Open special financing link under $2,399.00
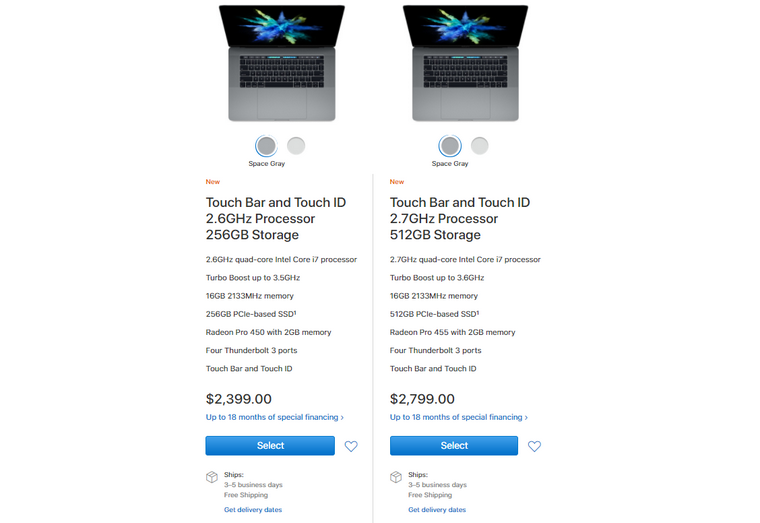Viewport: 760px width, 523px height. (x=275, y=417)
